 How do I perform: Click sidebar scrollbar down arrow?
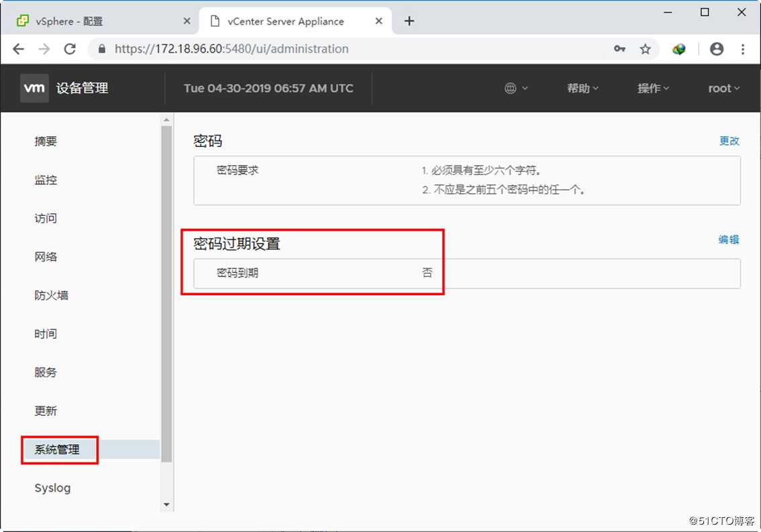pos(166,504)
